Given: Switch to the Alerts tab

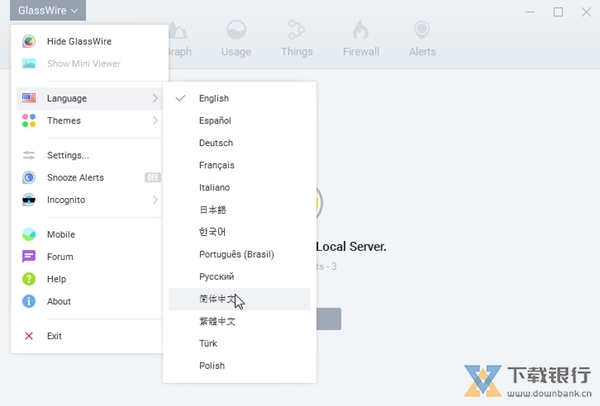Looking at the screenshot, I should coord(422,38).
